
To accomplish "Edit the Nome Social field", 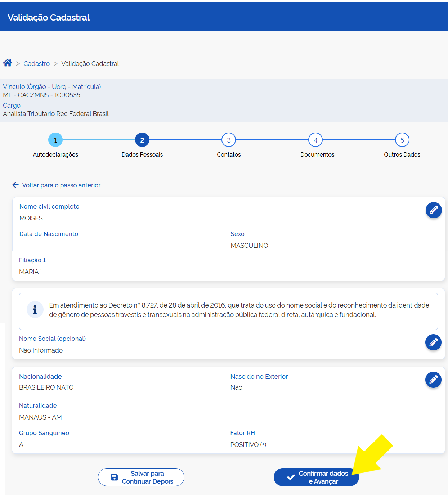I will pos(433,342).
